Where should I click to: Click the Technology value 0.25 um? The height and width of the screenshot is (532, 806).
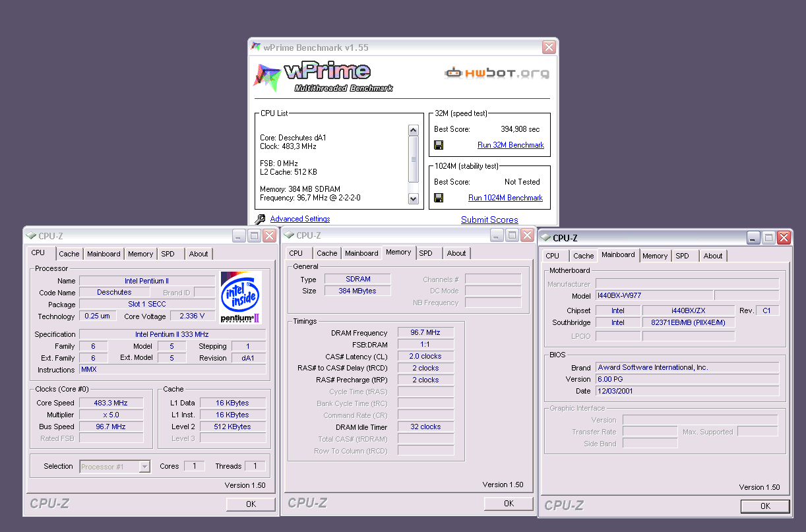pos(98,316)
